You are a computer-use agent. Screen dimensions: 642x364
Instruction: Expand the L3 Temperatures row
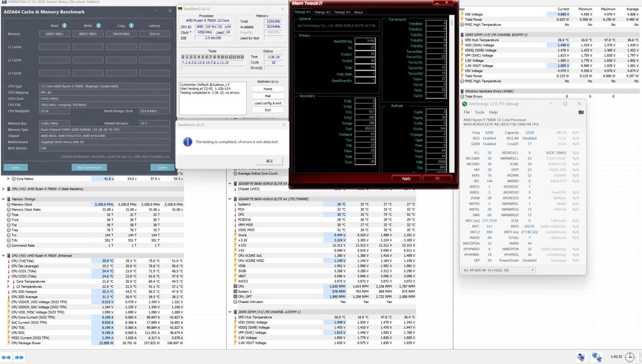click(x=8, y=286)
